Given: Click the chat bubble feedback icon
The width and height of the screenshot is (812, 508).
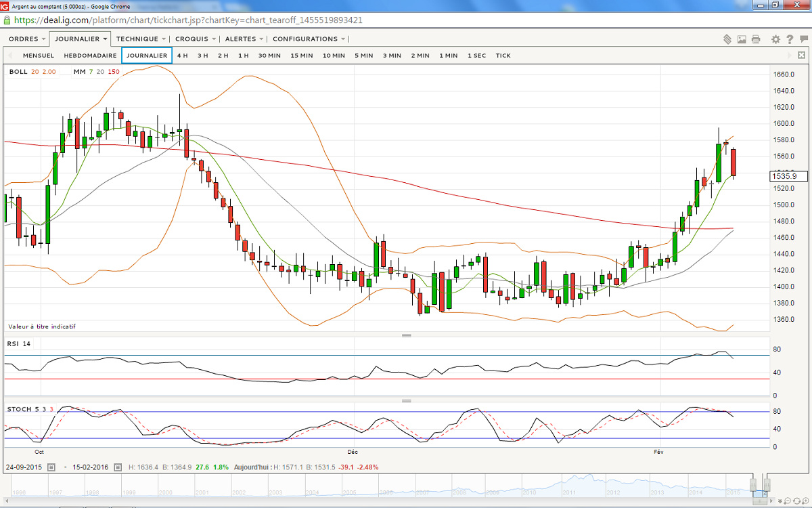Looking at the screenshot, I should [x=803, y=39].
